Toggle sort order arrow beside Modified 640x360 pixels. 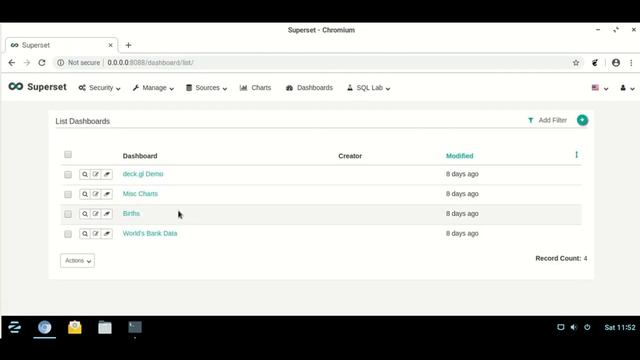[x=576, y=155]
